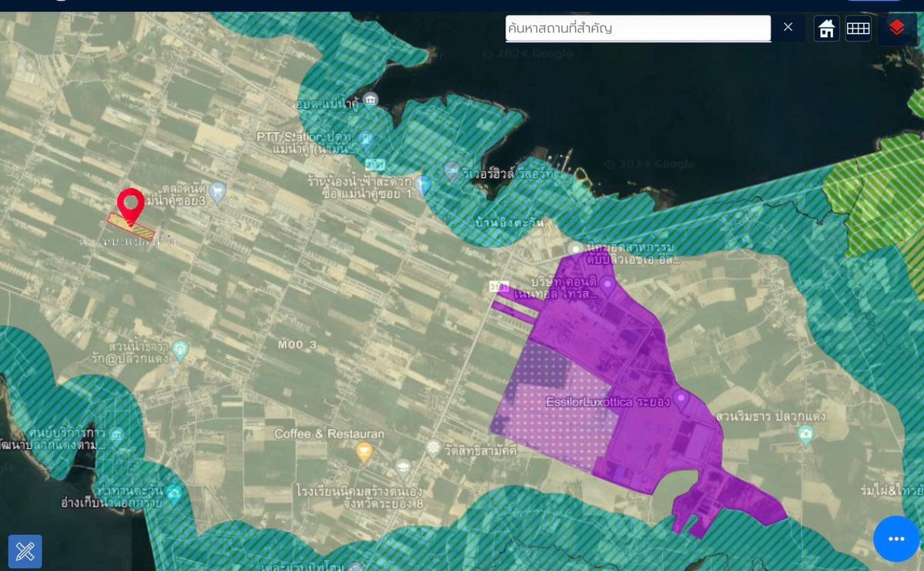Click the home icon button
The height and width of the screenshot is (571, 924).
coord(827,29)
